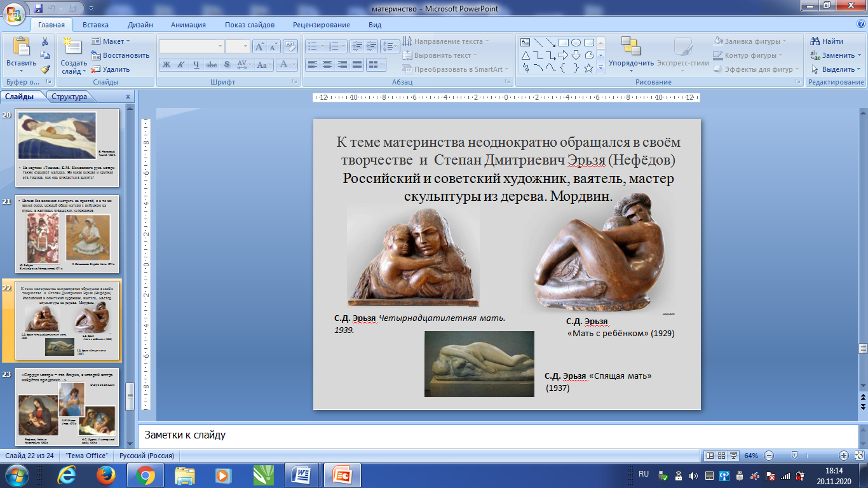This screenshot has height=488, width=868.
Task: Click the center text alignment icon
Action: tap(327, 64)
